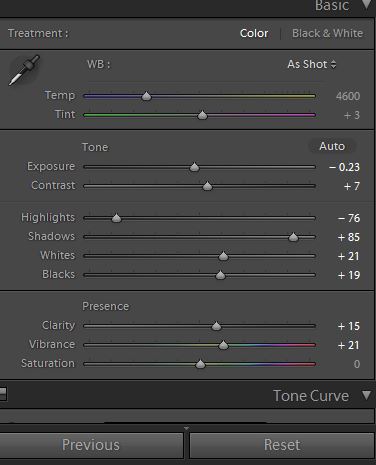
Task: Click the small panel-collapse arrow above Previous
Action: pos(186,428)
